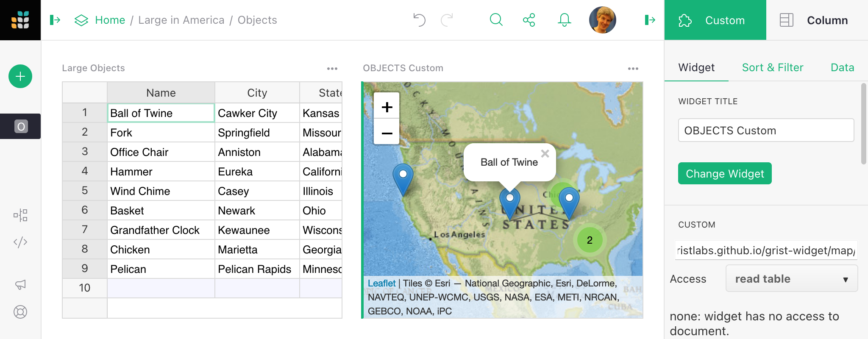Click the Kansas Ball of Twine pin
The height and width of the screenshot is (339, 868).
pos(510,204)
